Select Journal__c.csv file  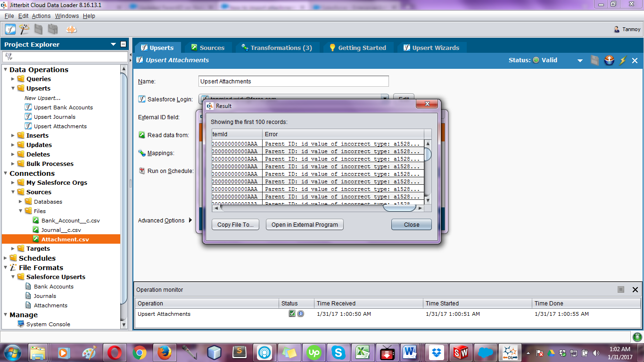[x=61, y=230]
